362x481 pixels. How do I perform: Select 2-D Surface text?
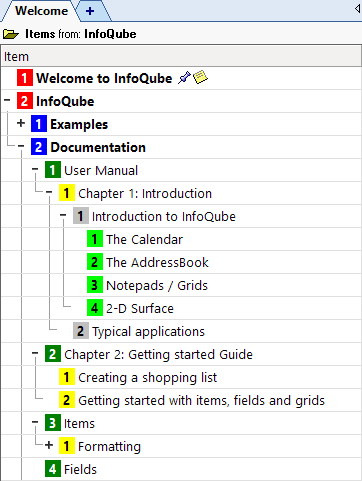(x=140, y=308)
